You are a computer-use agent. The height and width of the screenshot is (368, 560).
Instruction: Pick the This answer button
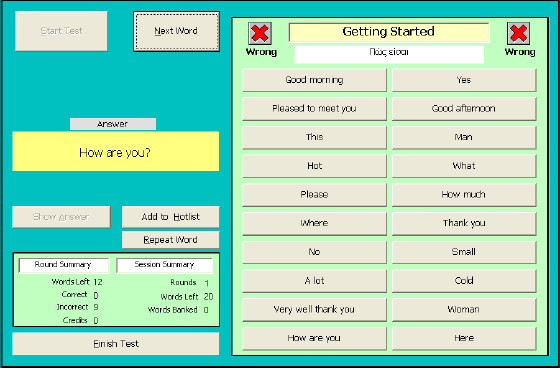[314, 137]
